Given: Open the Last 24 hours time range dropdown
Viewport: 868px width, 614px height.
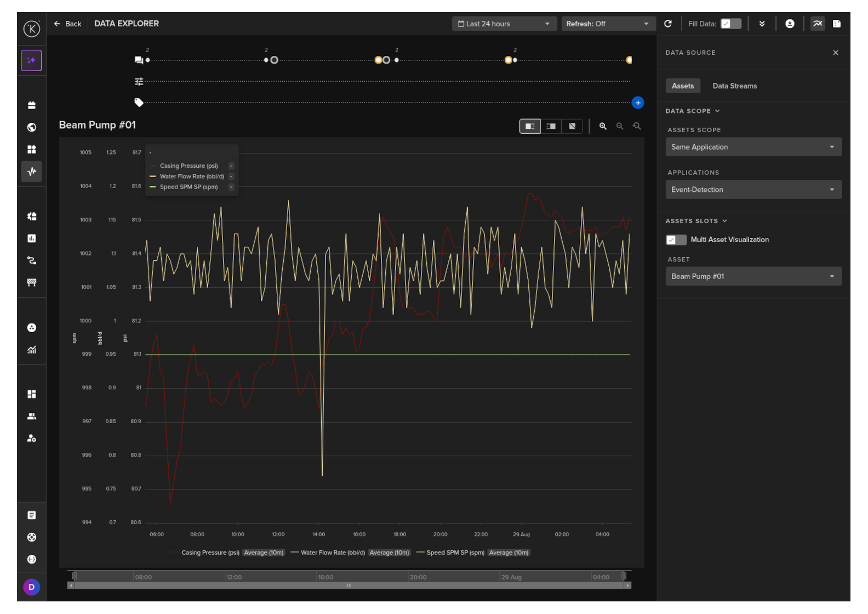Looking at the screenshot, I should coord(504,24).
